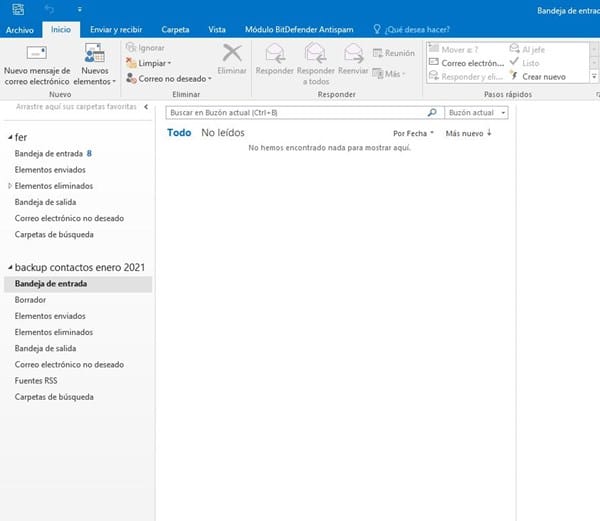The image size is (600, 521).
Task: Open Por Fecha sort options
Action: coord(413,133)
